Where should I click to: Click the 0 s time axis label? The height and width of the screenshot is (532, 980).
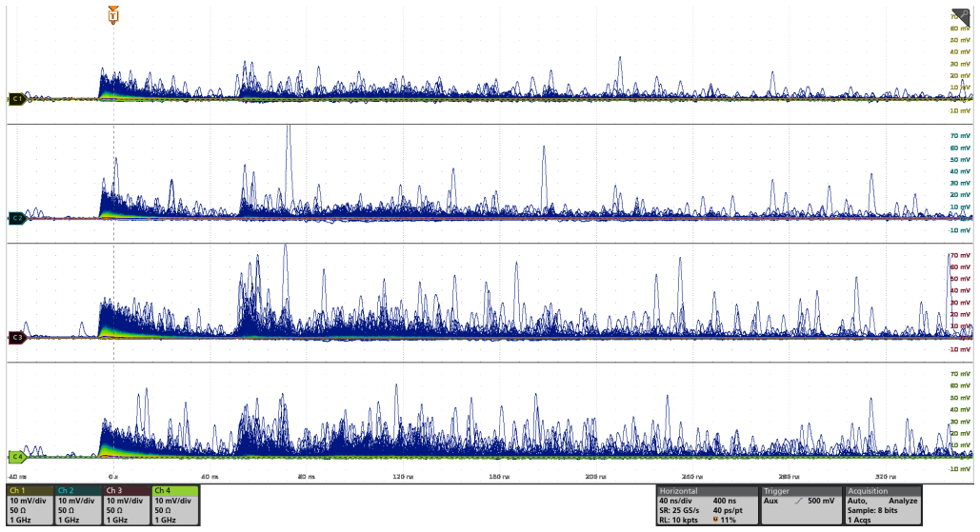113,477
